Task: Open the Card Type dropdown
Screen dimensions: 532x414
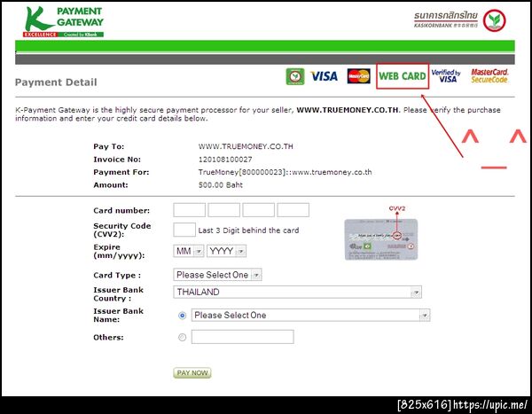Action: [217, 275]
